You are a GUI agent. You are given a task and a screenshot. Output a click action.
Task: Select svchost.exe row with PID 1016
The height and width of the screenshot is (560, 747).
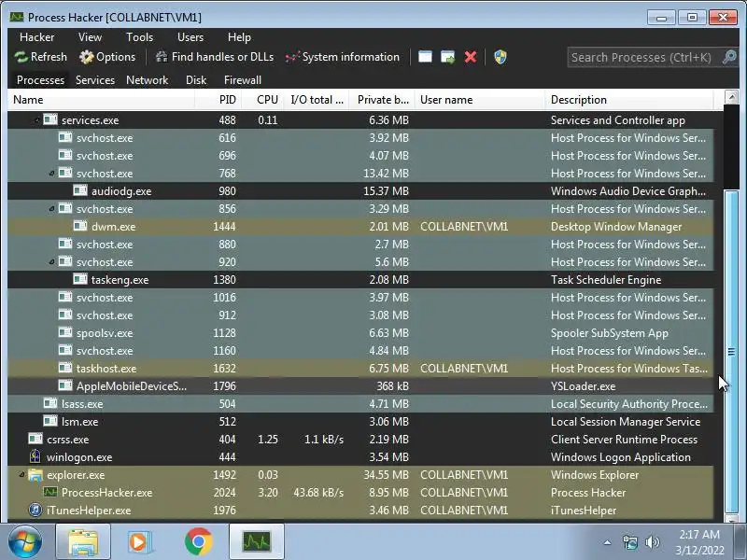tap(360, 298)
